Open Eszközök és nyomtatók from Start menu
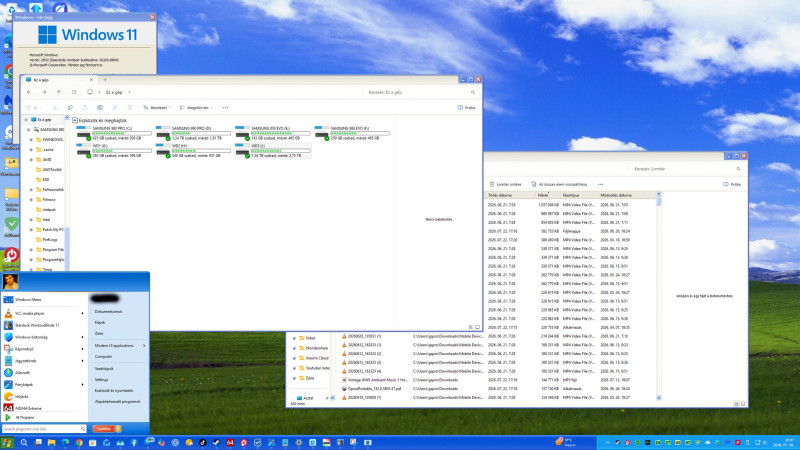This screenshot has width=800, height=450. pyautogui.click(x=114, y=390)
